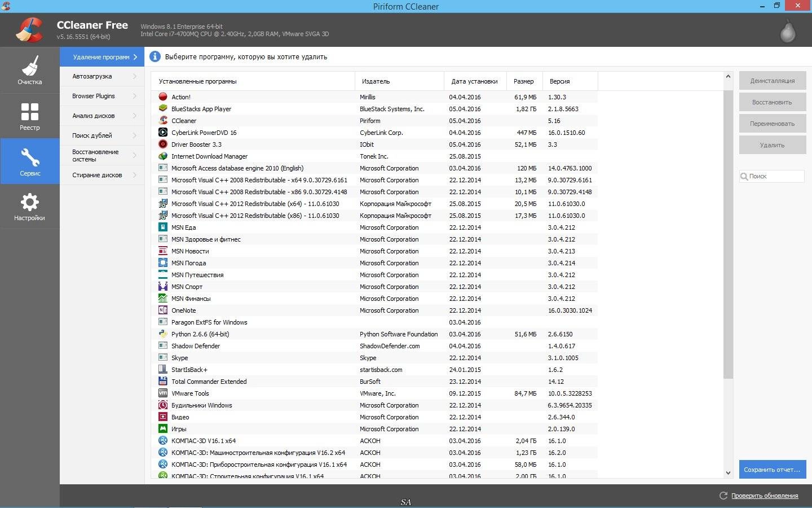Open the Восстановление системы tab
Screen dimensions: 812x508
102,155
